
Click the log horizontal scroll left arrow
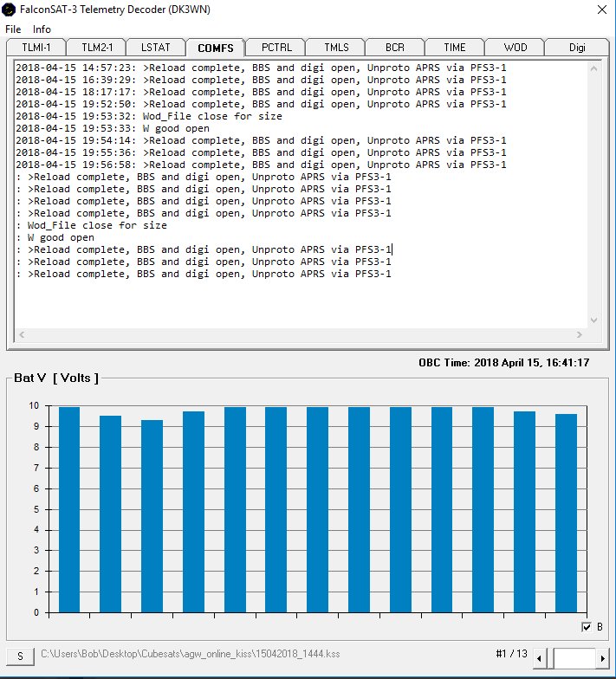(x=22, y=334)
